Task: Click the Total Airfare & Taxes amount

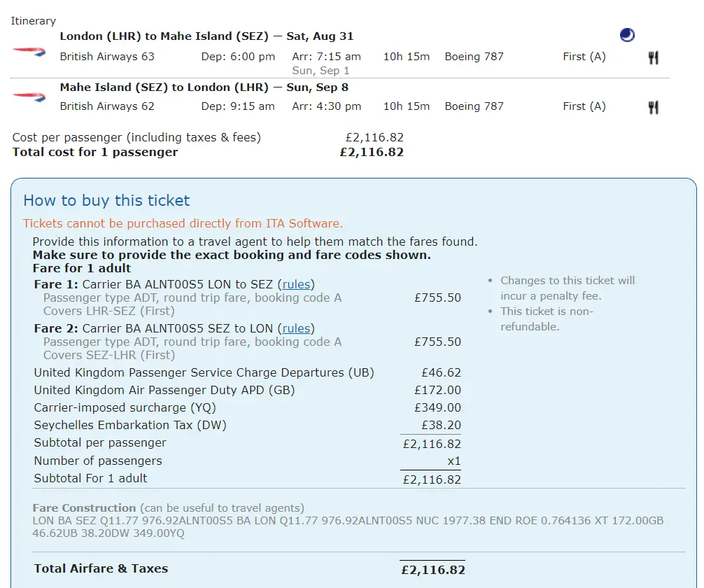Action: pos(432,570)
